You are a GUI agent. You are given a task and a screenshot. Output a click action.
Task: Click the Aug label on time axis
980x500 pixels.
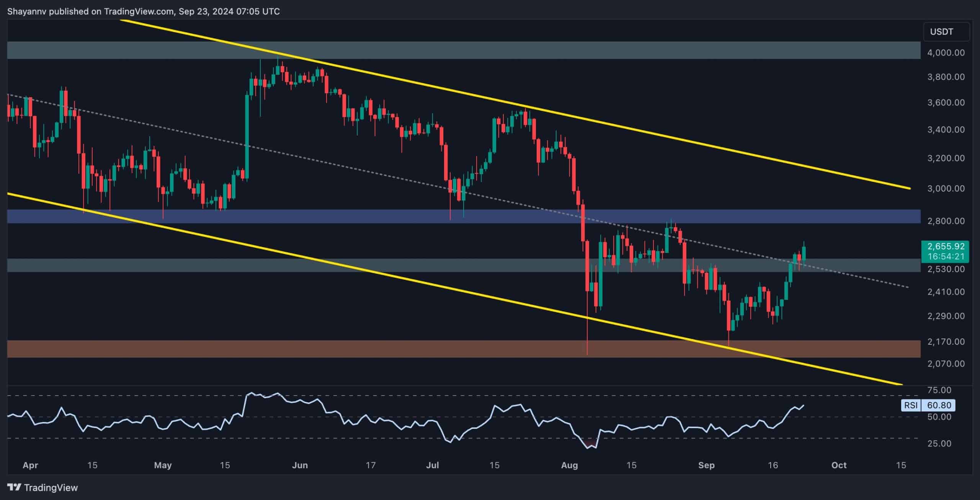[x=569, y=466]
